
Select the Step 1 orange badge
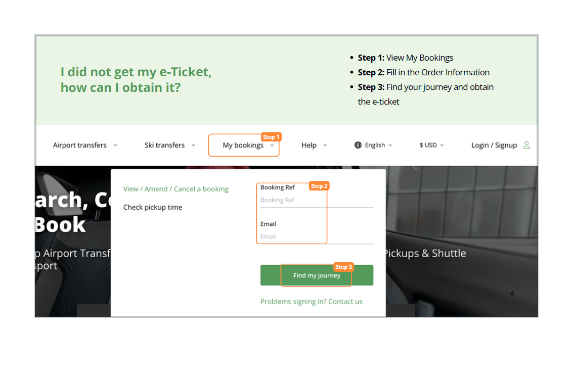pyautogui.click(x=272, y=136)
